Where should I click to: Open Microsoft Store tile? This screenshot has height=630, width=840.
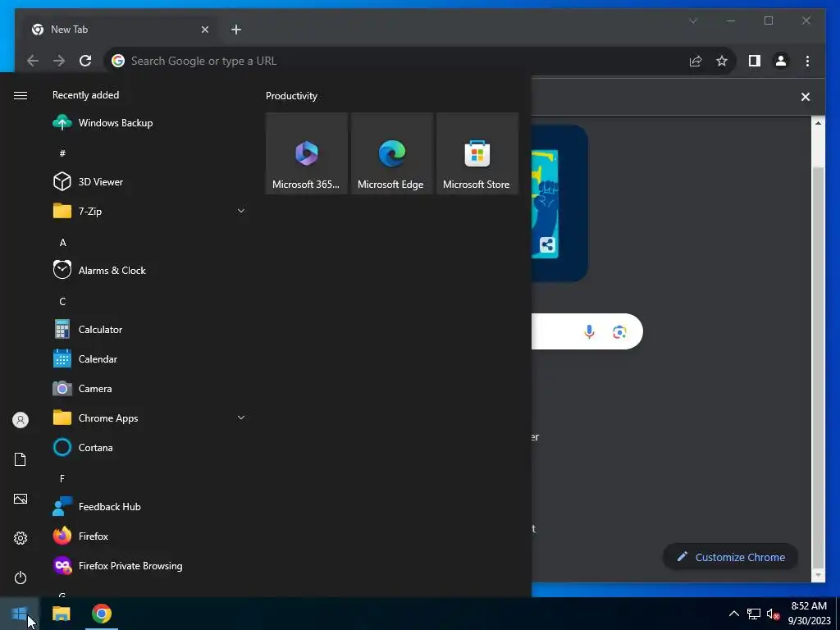coord(477,153)
